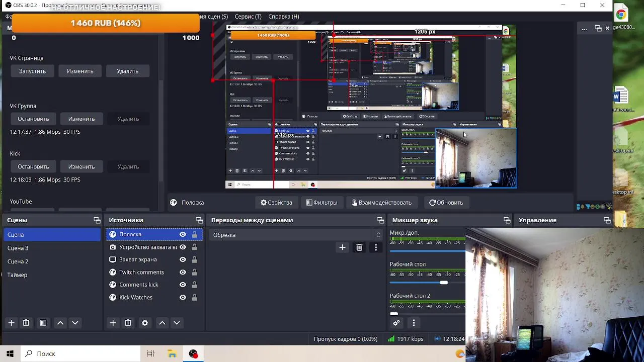The image size is (644, 362).
Task: Open Справка menu
Action: coord(284,17)
